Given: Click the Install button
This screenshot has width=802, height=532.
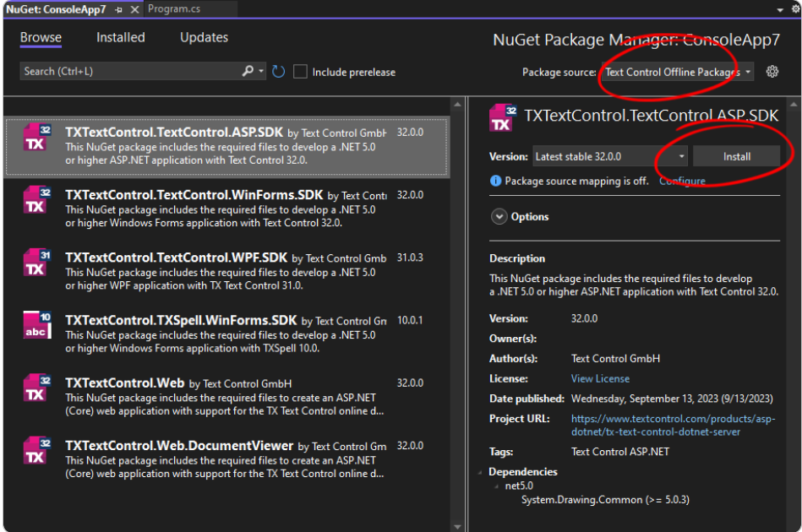Looking at the screenshot, I should (x=736, y=156).
